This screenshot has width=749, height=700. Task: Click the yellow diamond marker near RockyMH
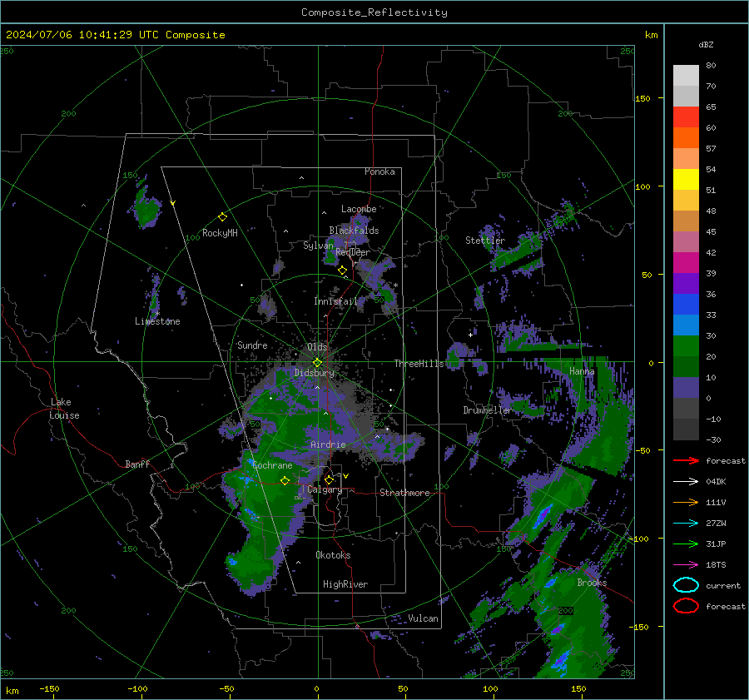tap(222, 217)
